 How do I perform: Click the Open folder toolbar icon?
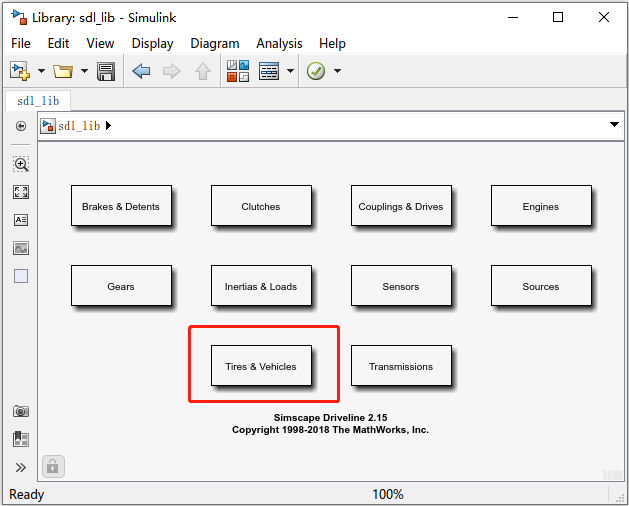tap(63, 71)
